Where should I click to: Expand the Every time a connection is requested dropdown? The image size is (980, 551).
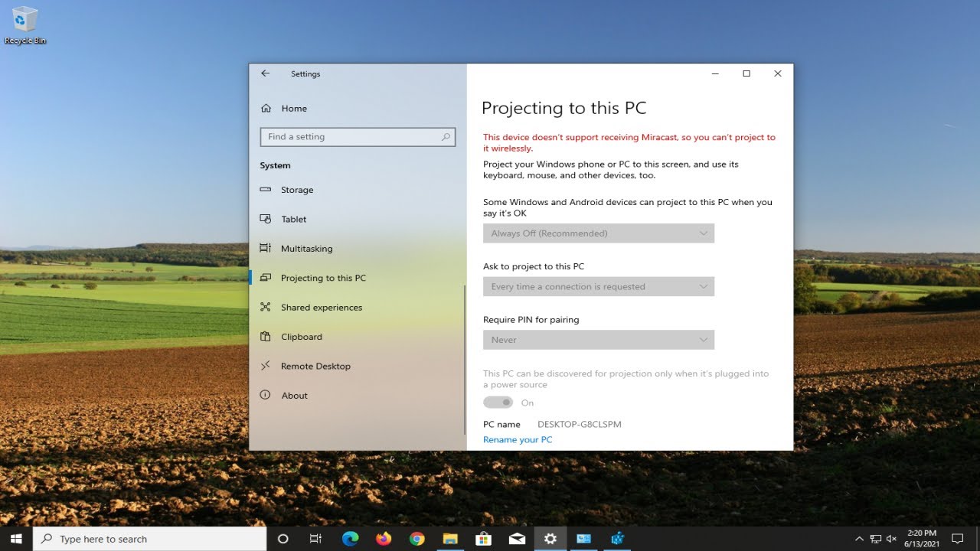599,287
